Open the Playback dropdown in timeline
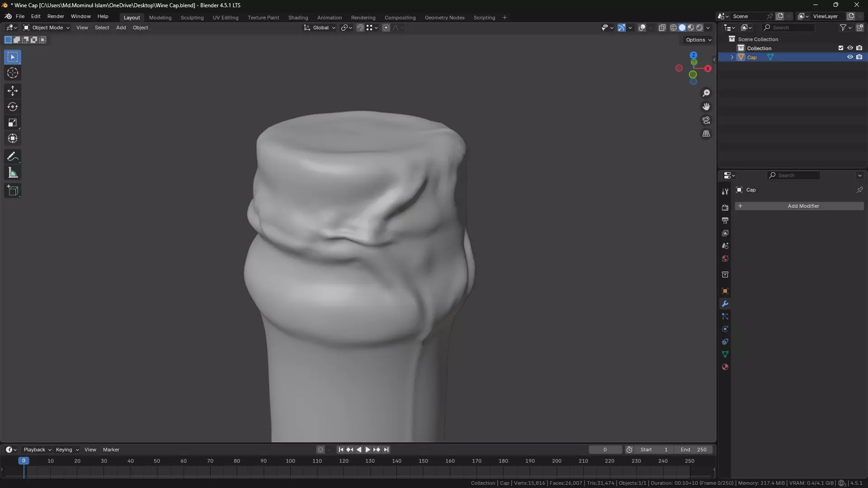Screen dimensions: 868x488 (x=38, y=450)
